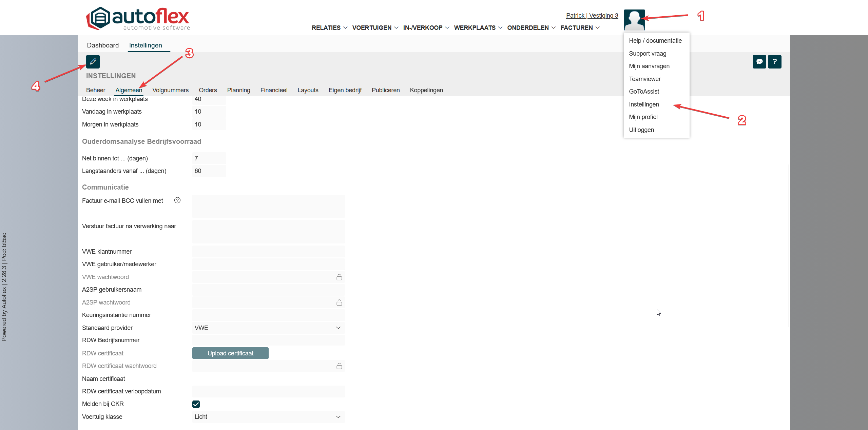The image size is (868, 430).
Task: Expand the Standaard provider dropdown
Action: coord(268,328)
